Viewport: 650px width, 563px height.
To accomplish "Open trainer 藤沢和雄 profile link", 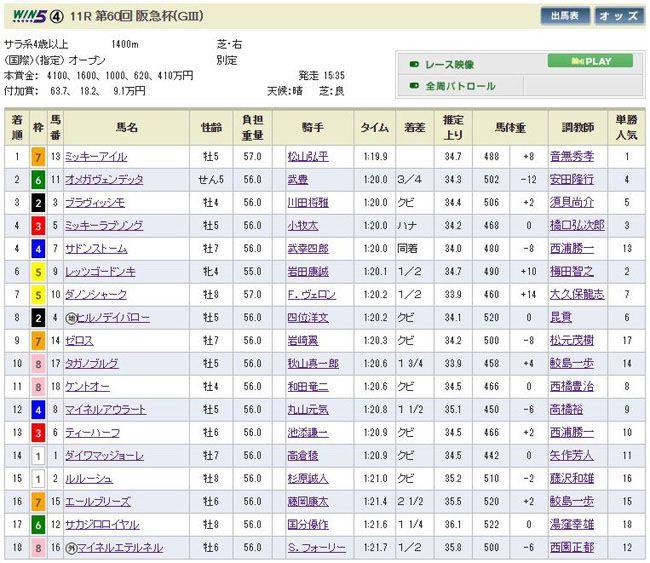I will click(x=571, y=479).
